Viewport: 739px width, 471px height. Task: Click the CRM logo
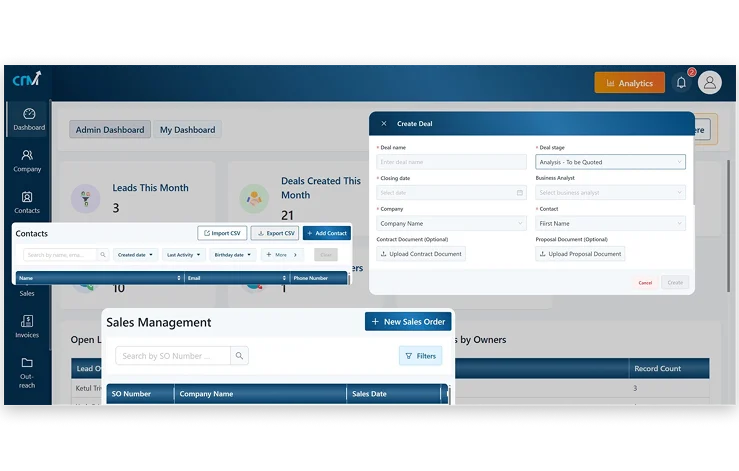click(x=27, y=79)
